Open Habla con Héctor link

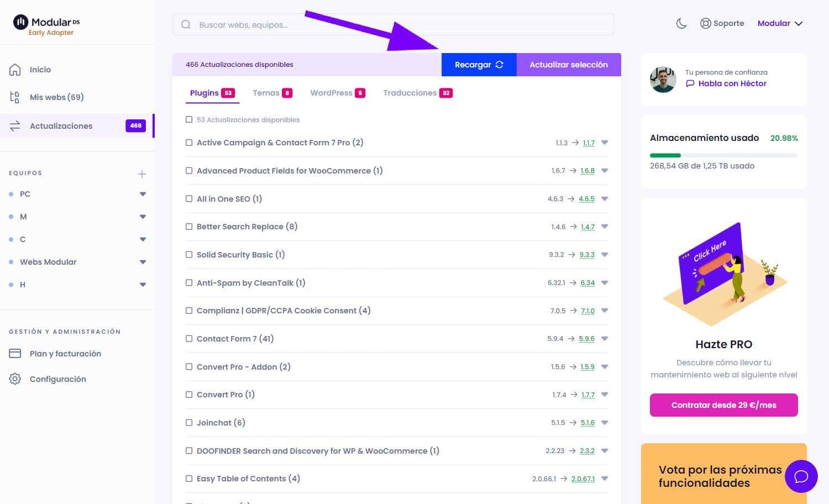coord(726,83)
